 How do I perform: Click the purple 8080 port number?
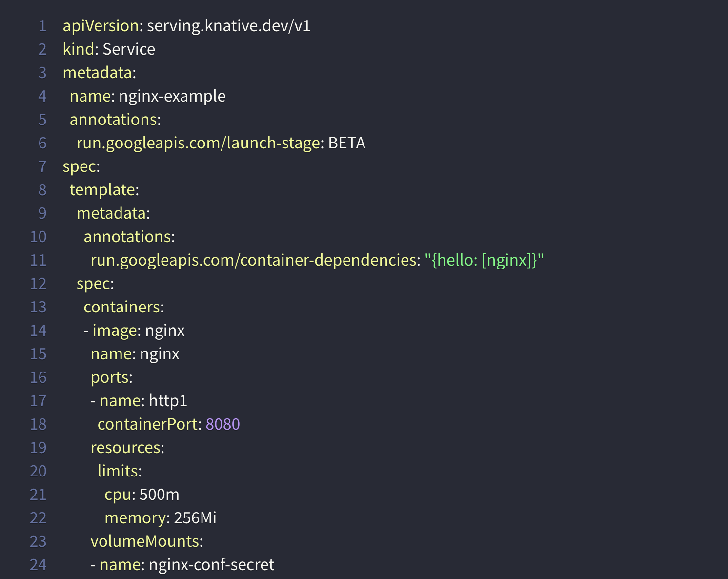point(222,424)
